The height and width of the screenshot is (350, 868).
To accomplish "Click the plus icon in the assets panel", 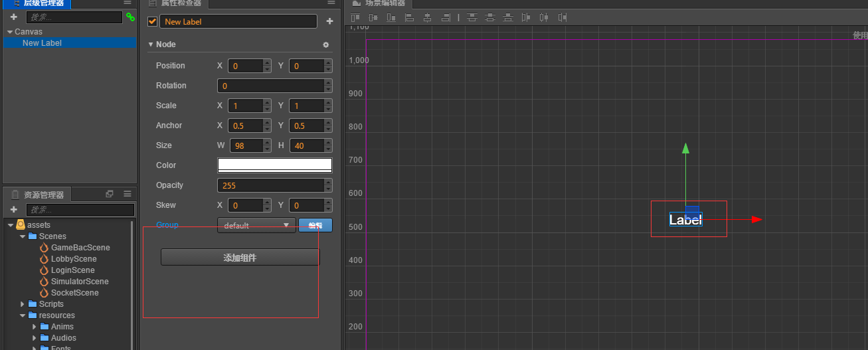I will (13, 209).
